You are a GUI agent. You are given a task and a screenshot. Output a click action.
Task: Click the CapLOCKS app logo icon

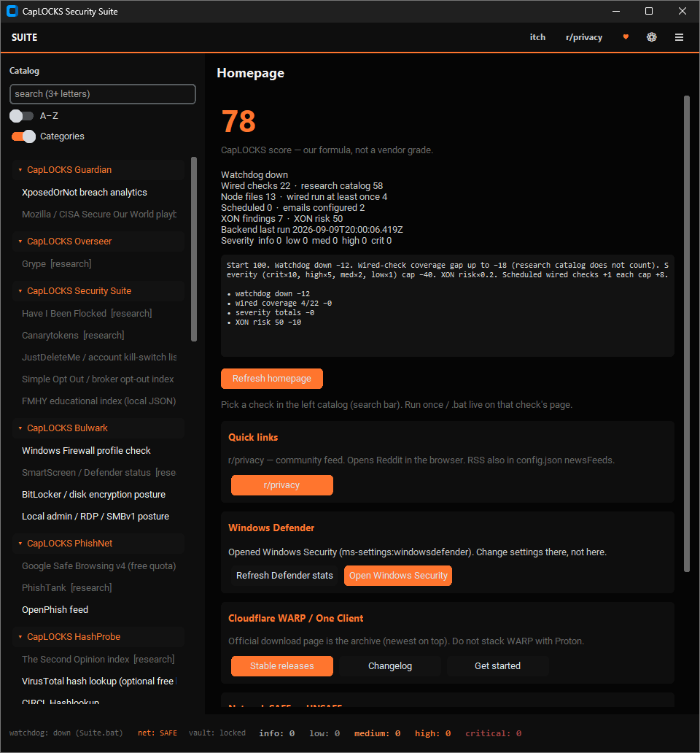click(12, 11)
